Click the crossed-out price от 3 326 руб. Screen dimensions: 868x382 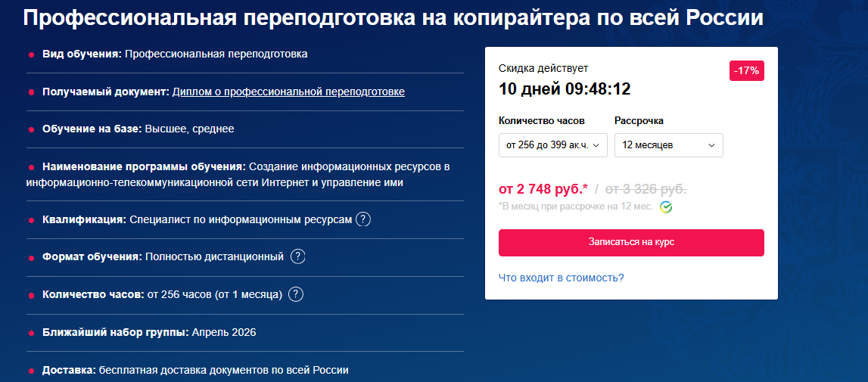point(646,188)
